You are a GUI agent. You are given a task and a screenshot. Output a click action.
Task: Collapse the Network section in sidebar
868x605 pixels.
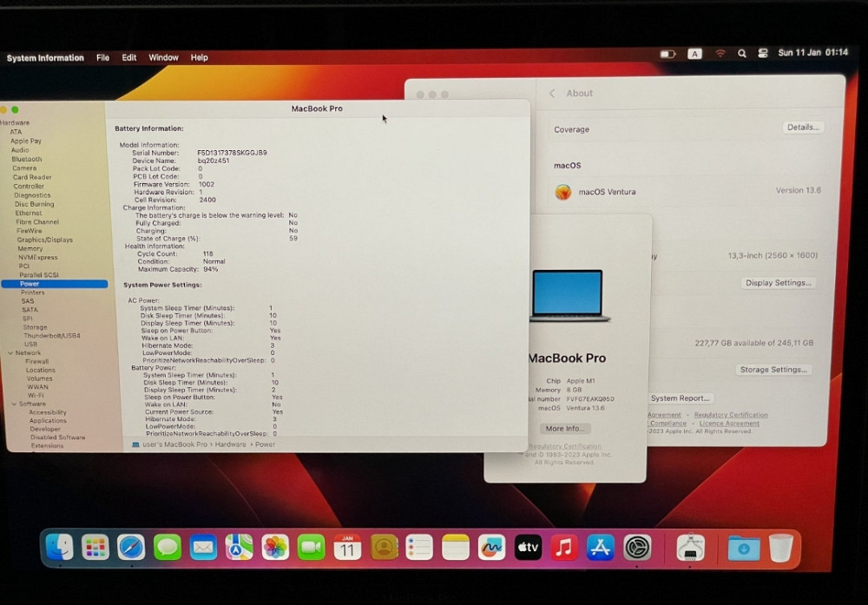point(10,353)
